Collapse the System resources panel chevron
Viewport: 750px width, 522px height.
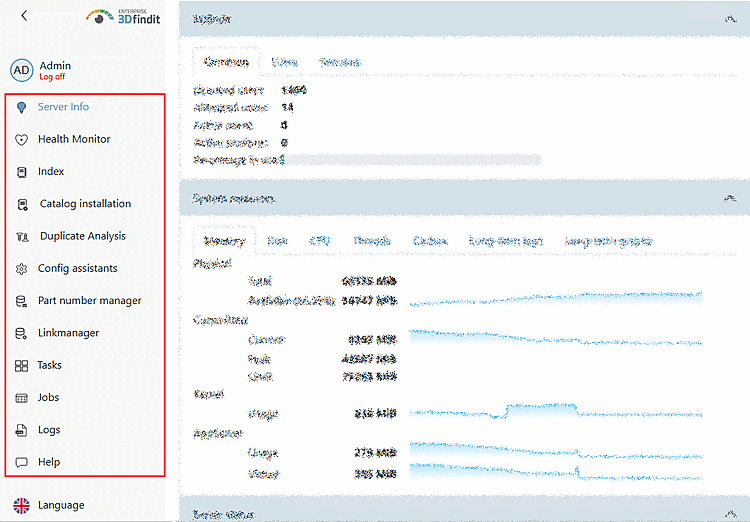730,199
